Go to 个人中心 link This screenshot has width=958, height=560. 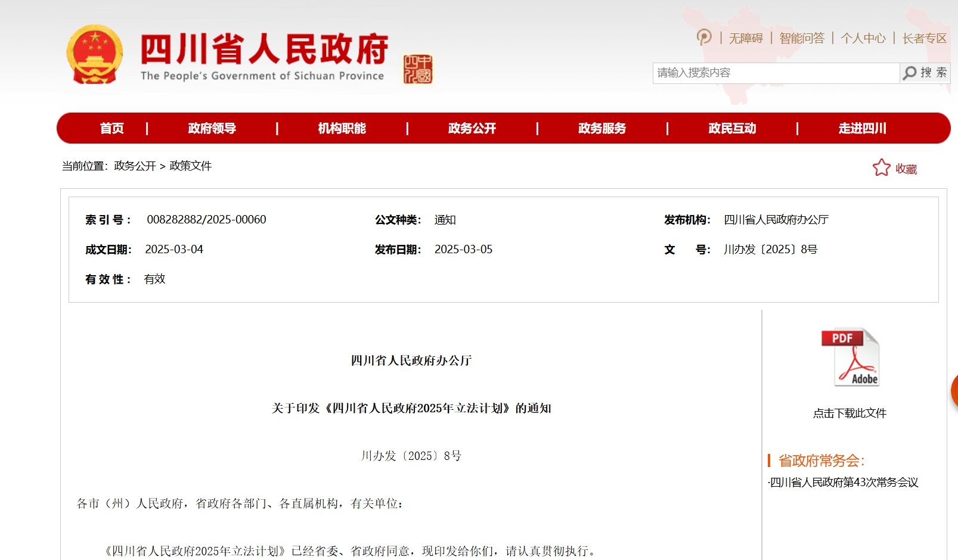(863, 38)
